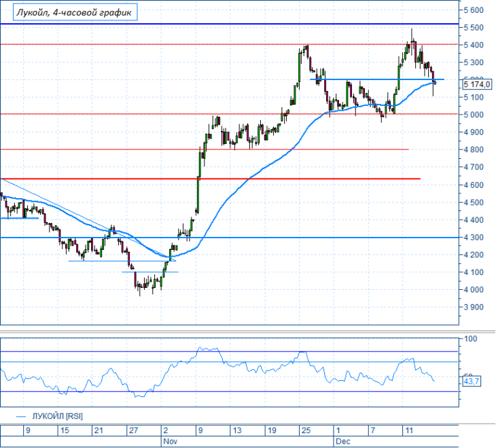Select the 5 400 price axis label
Screen dimensions: 496x448
474,45
